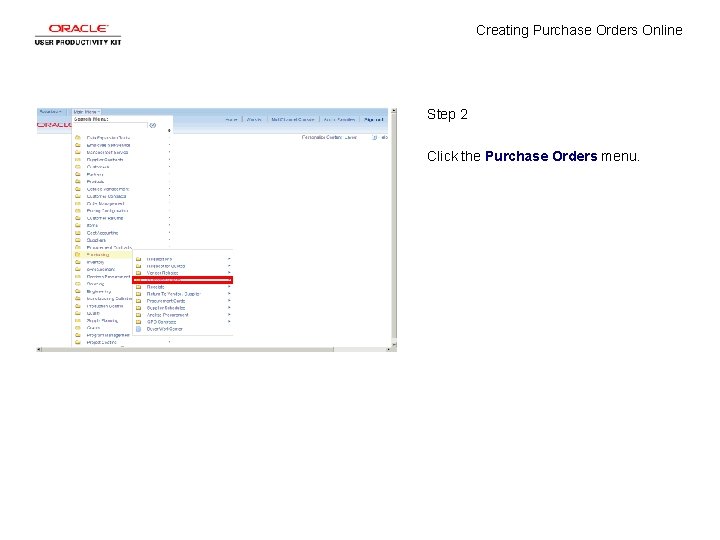Click the Purchase Orders menu item

(182, 280)
